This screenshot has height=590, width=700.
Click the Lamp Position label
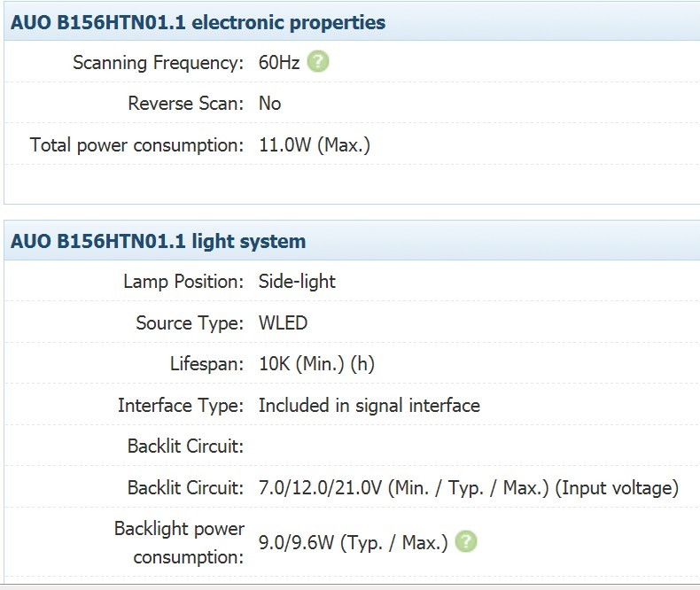[183, 282]
